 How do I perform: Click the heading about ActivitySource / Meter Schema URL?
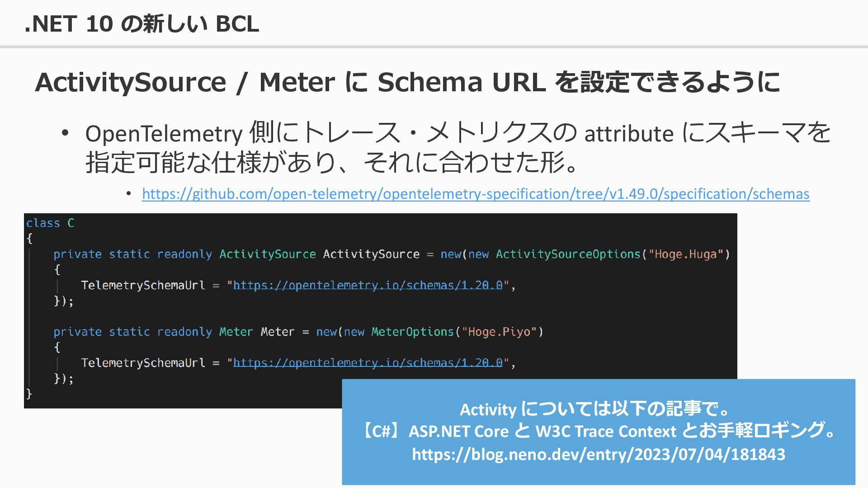coord(408,82)
